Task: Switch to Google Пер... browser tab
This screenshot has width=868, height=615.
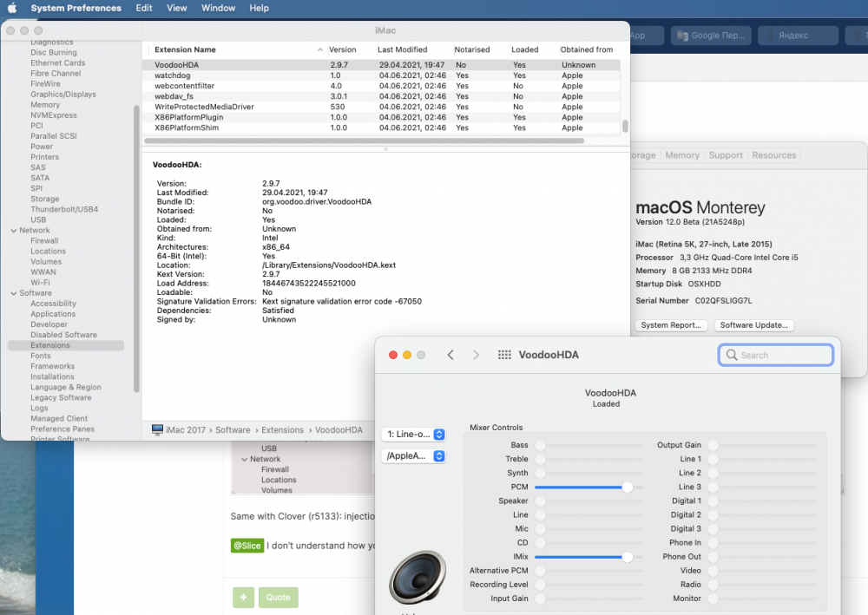Action: [x=712, y=36]
